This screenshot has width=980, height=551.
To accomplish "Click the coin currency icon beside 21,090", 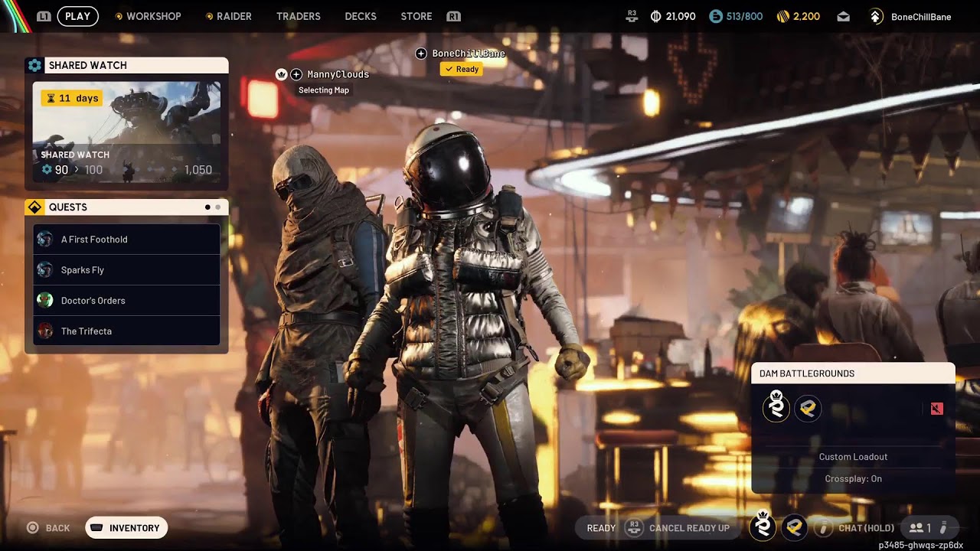I will tap(655, 16).
